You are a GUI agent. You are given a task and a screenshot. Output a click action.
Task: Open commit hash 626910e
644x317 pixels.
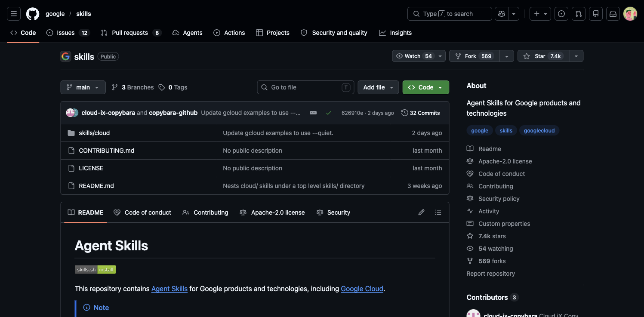pos(352,113)
